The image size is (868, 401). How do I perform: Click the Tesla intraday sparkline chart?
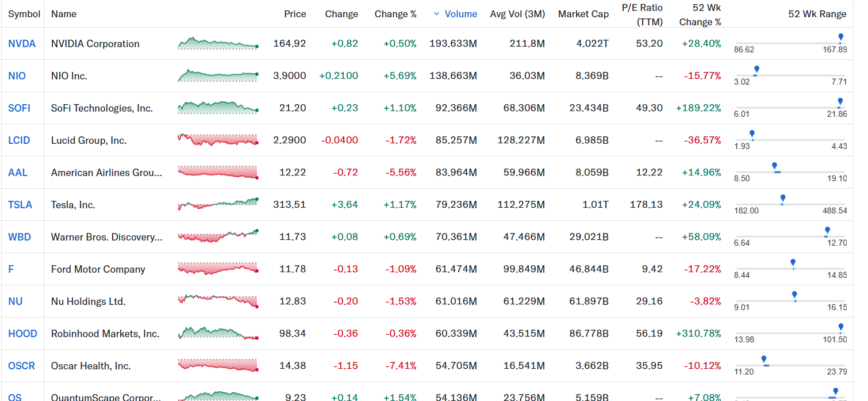click(218, 205)
